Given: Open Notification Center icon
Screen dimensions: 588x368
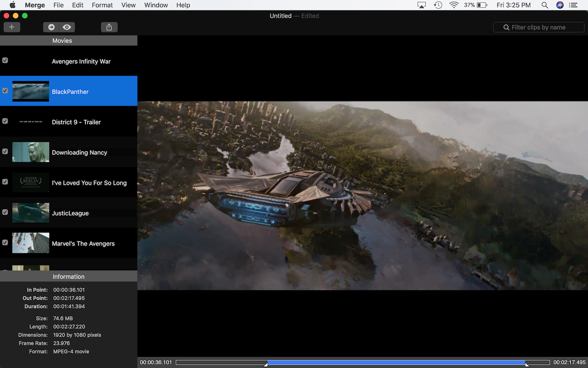Looking at the screenshot, I should (x=573, y=5).
